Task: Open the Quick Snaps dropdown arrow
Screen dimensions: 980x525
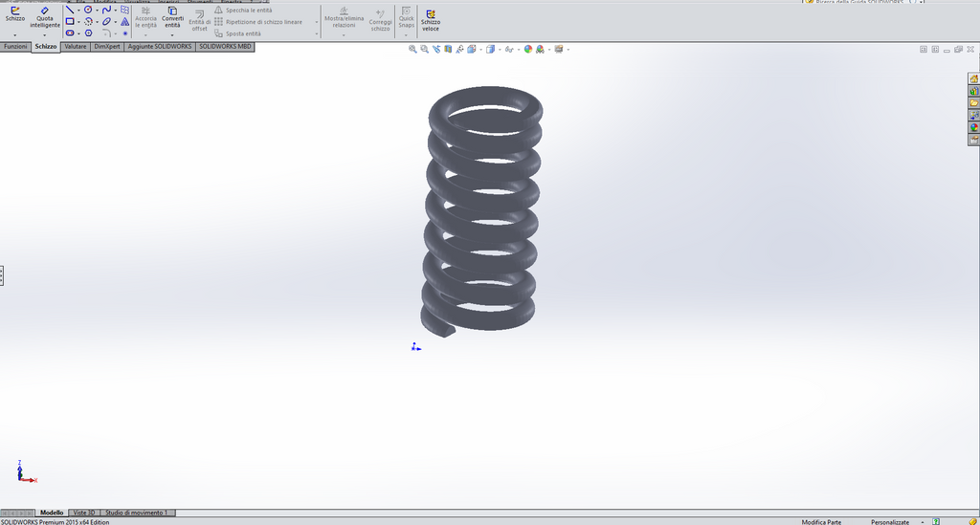Action: [406, 35]
